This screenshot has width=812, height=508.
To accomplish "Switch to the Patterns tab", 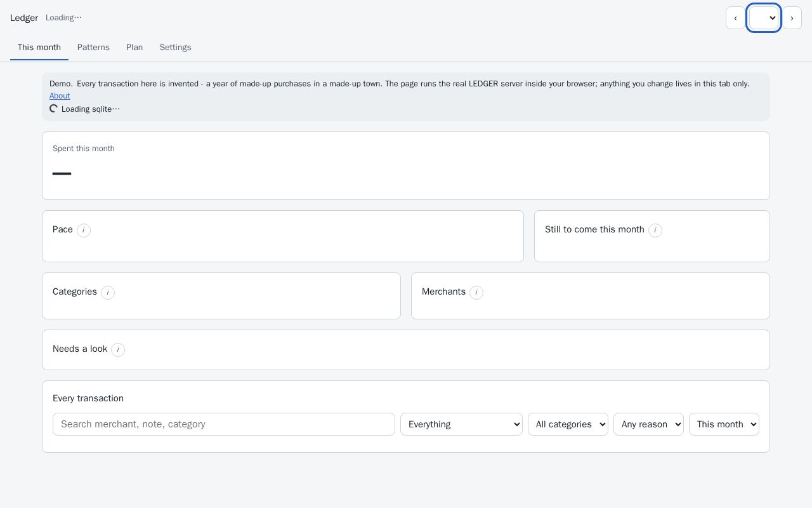I will 93,48.
